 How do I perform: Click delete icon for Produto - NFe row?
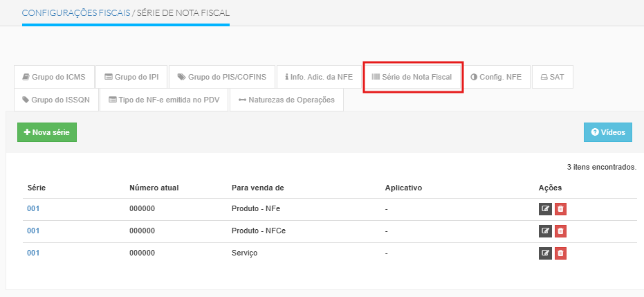pos(560,208)
